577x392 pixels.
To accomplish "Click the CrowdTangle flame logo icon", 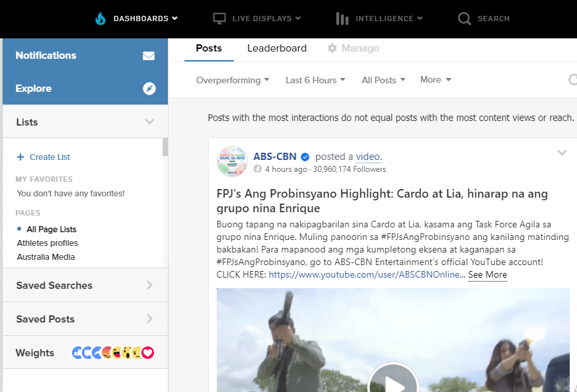I will point(100,19).
